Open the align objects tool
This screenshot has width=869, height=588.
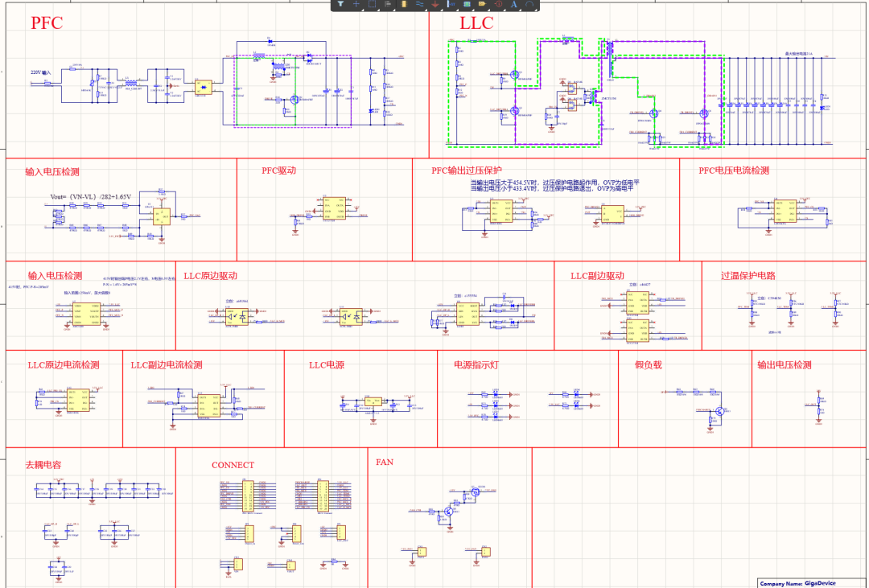pyautogui.click(x=388, y=4)
